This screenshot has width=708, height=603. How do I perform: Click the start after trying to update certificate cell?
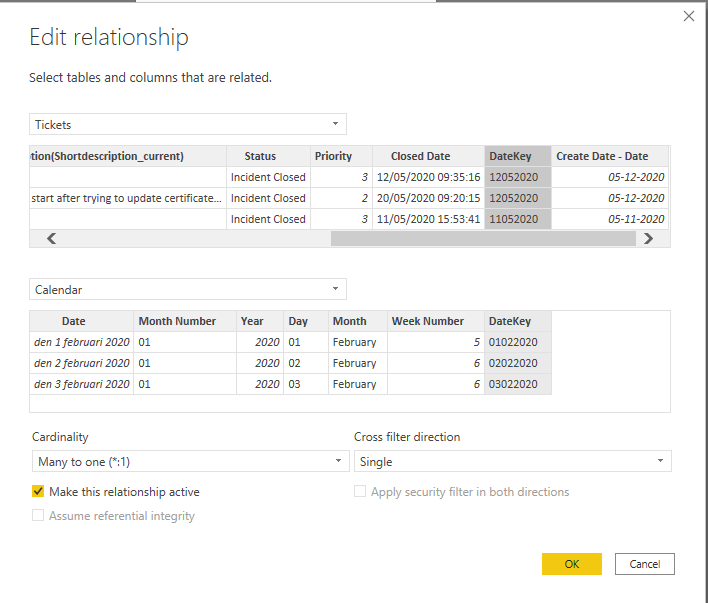pyautogui.click(x=128, y=198)
